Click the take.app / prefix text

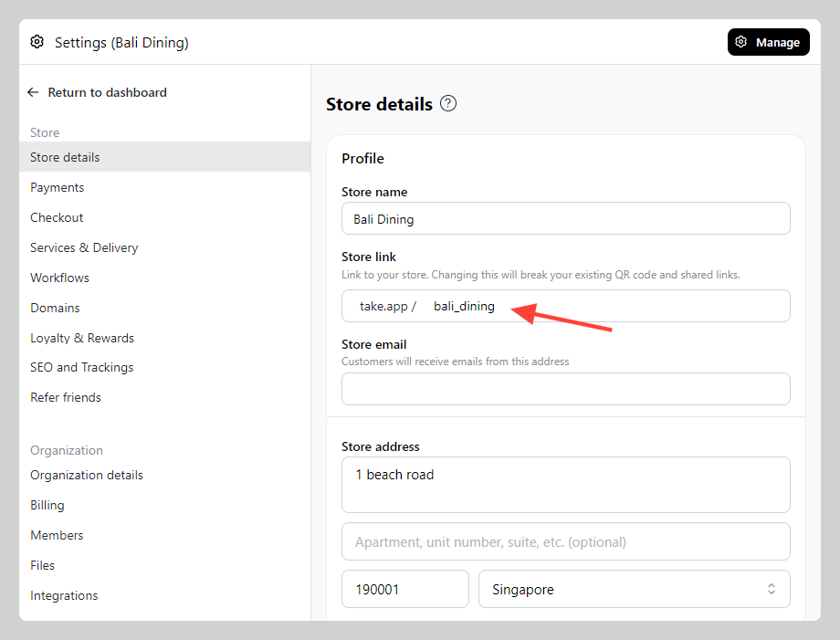click(x=388, y=307)
